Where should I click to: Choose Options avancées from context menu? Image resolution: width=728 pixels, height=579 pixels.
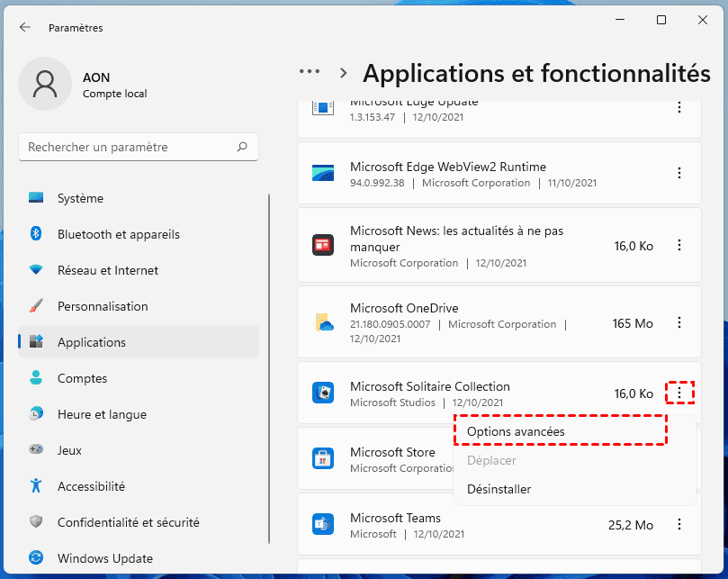[516, 432]
